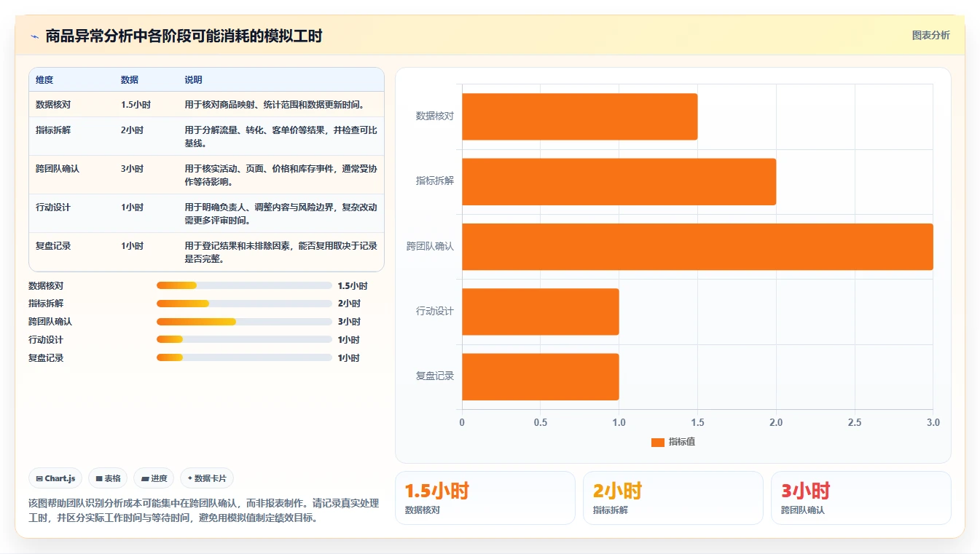Click the 复盘记录 chart axis label
Image resolution: width=980 pixels, height=554 pixels.
[x=435, y=376]
